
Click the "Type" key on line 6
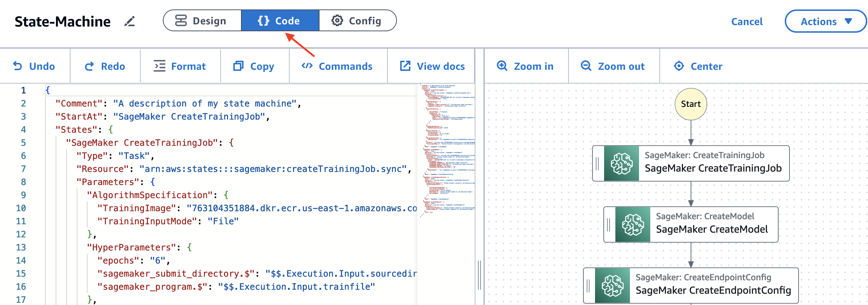tap(92, 156)
